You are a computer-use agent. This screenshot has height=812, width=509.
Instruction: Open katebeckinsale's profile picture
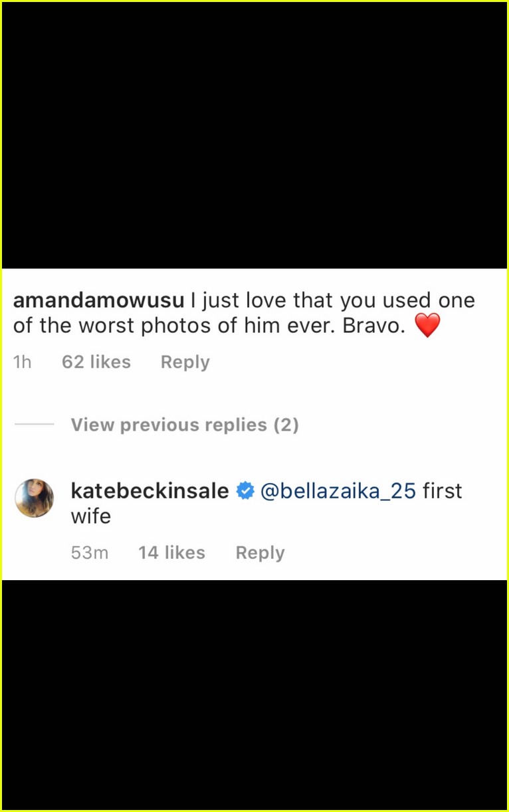(35, 498)
